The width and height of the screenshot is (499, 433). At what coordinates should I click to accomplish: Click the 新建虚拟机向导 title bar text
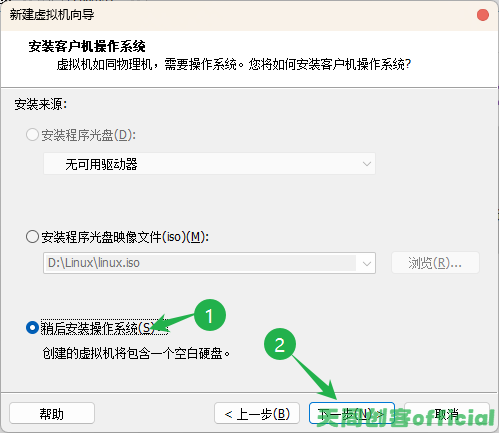tap(52, 15)
